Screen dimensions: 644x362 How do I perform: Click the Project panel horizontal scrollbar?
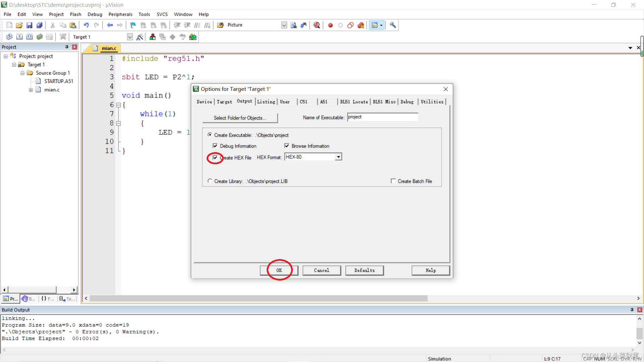[32, 290]
